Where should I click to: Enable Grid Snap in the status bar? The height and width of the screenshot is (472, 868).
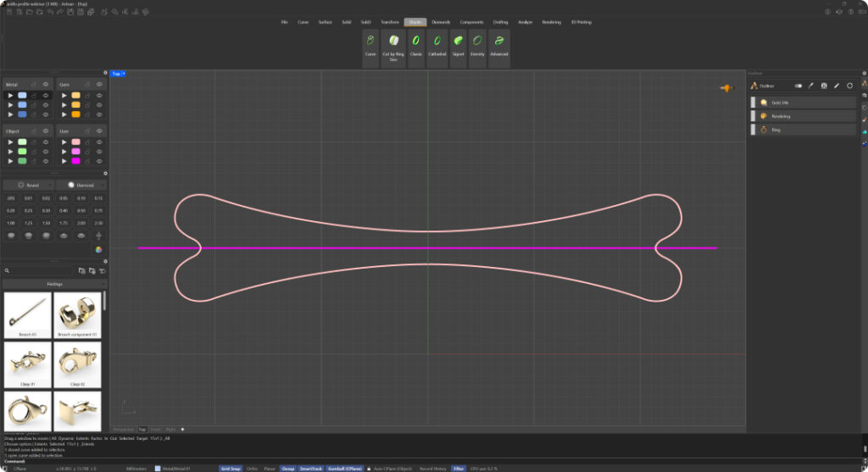pyautogui.click(x=231, y=468)
